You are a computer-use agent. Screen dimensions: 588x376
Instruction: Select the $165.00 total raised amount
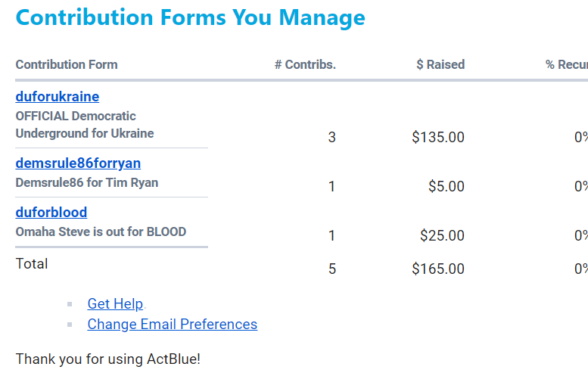coord(438,269)
